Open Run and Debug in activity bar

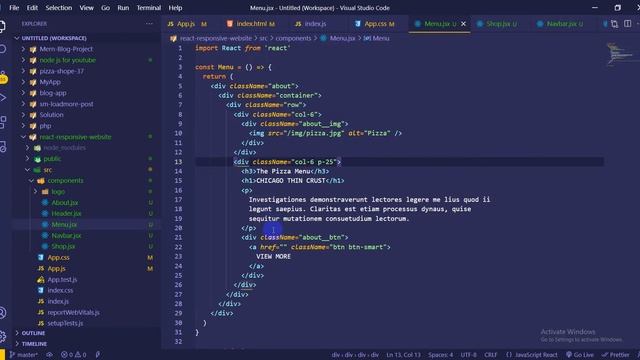(x=3, y=98)
